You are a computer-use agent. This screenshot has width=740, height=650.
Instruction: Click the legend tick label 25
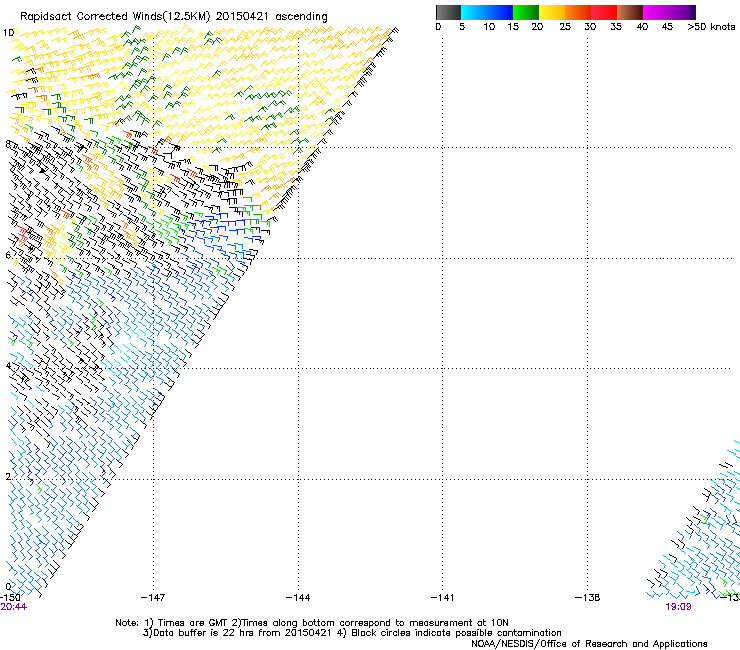(x=565, y=27)
